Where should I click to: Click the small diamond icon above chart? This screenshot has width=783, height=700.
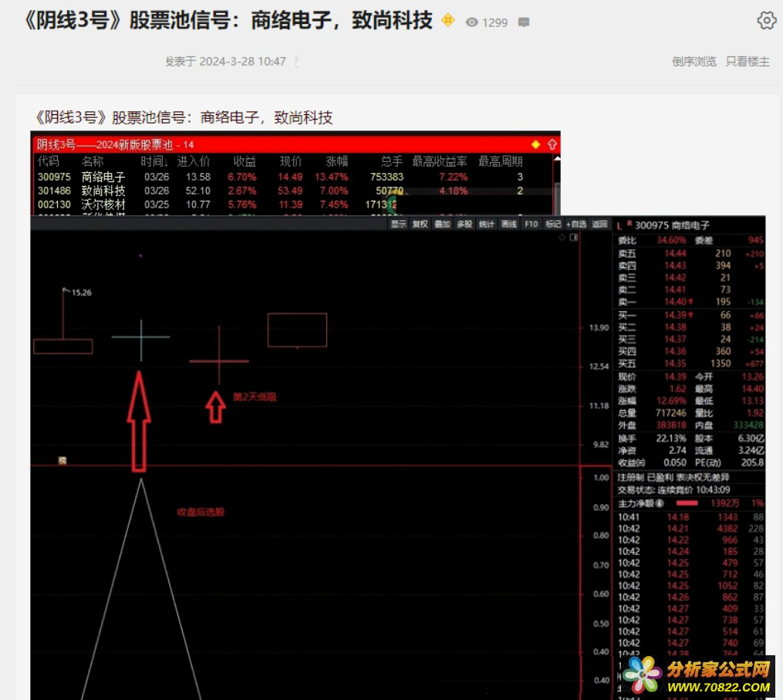coord(562,238)
